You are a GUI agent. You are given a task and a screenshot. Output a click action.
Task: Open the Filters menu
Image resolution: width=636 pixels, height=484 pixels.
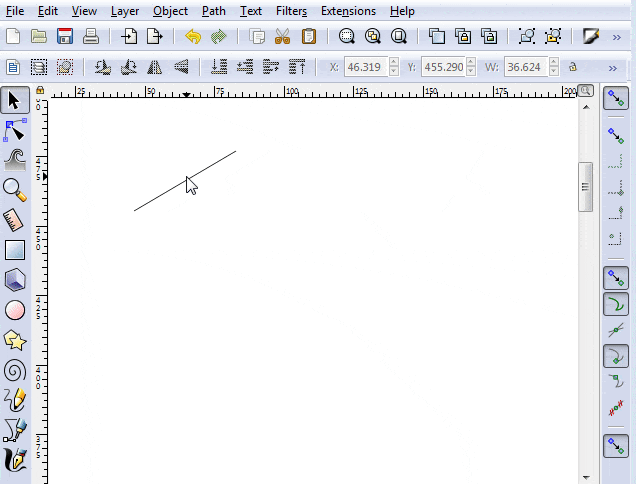coord(291,11)
